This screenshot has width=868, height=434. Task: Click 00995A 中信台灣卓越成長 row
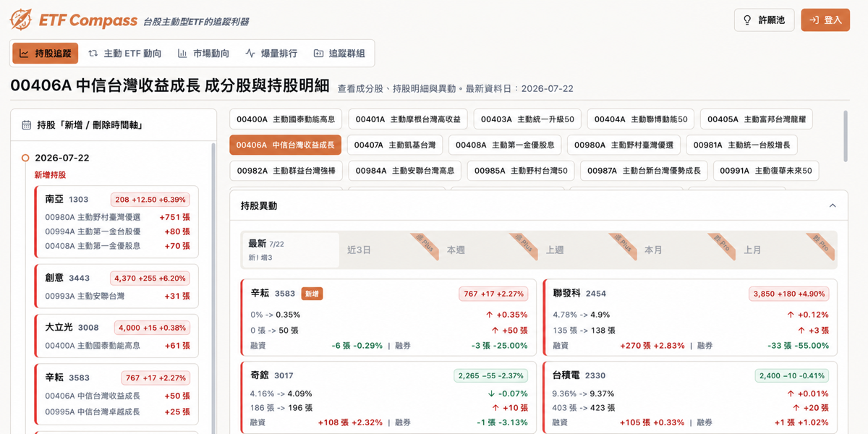tap(116, 412)
